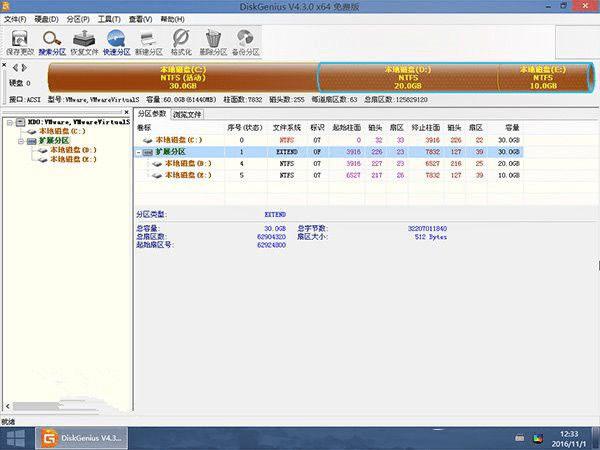Screen dimensions: 600x450
Task: Select the C: 30.0GB partition in disk bar
Action: [183, 78]
